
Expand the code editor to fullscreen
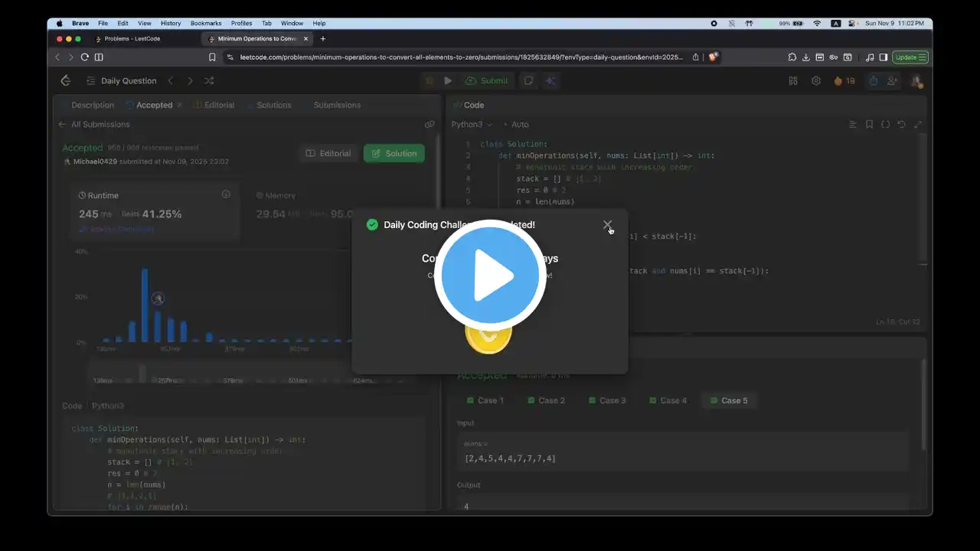click(918, 124)
